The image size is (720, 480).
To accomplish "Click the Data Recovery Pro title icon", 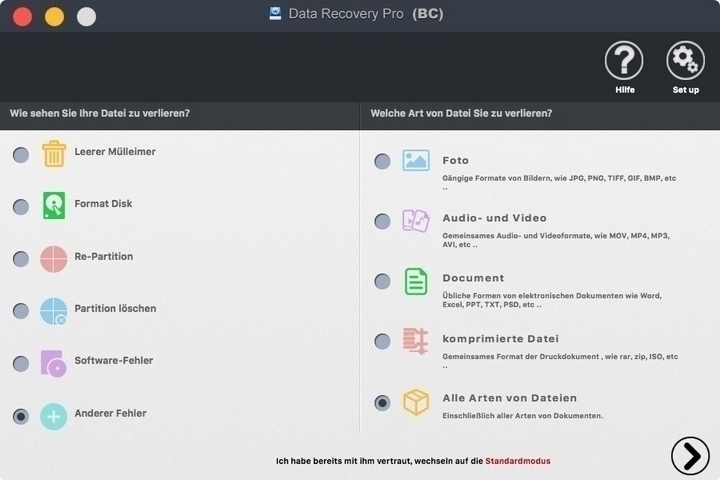I will pos(275,13).
